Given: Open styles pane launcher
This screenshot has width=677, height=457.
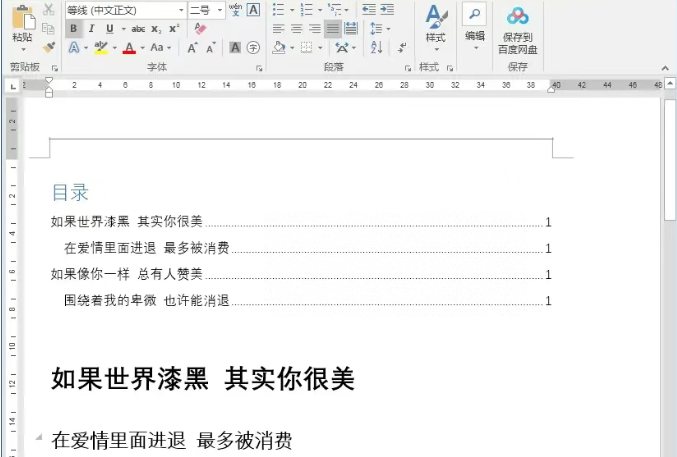Looking at the screenshot, I should pyautogui.click(x=450, y=68).
